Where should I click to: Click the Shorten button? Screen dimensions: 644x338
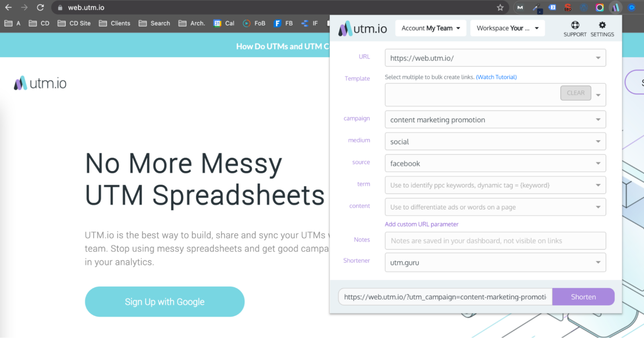click(x=583, y=296)
